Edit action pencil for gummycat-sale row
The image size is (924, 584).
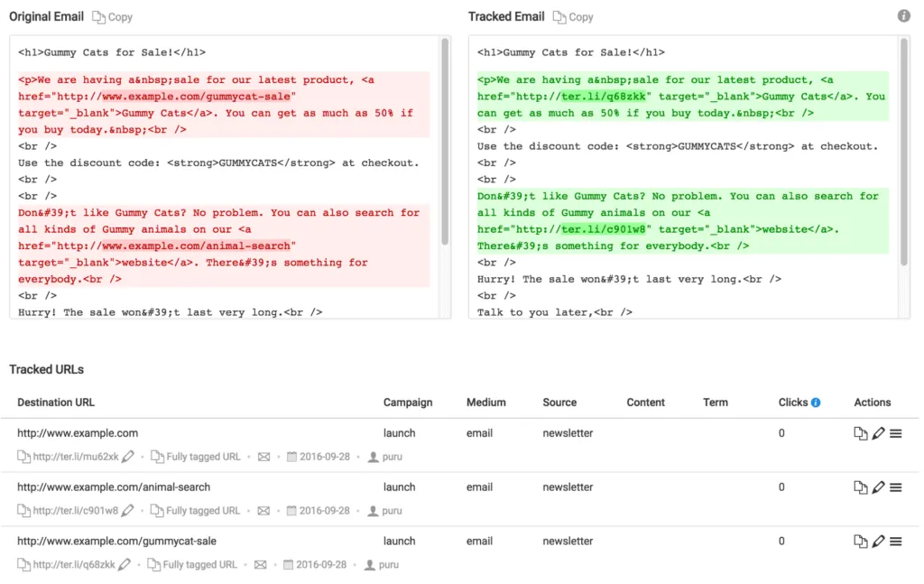coord(878,542)
